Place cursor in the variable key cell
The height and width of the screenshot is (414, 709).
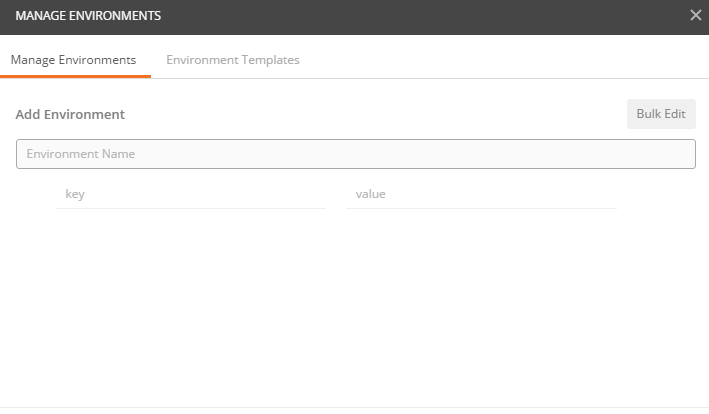[191, 194]
